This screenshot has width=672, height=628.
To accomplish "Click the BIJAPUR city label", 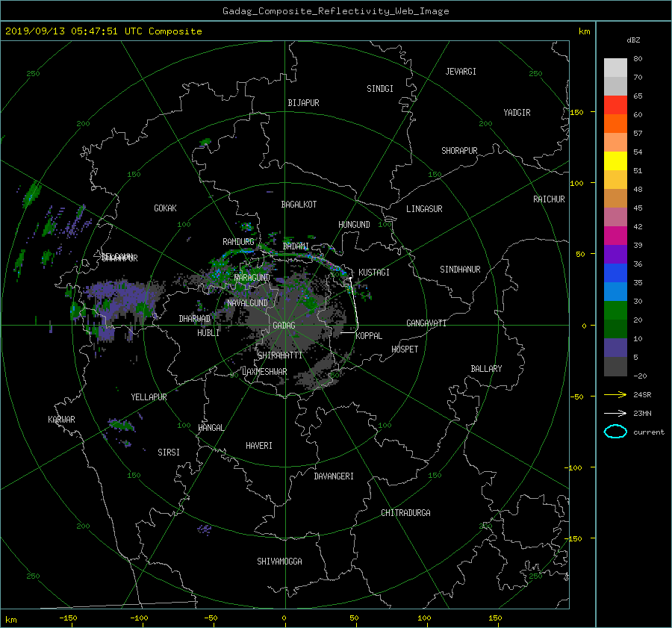I will [303, 103].
